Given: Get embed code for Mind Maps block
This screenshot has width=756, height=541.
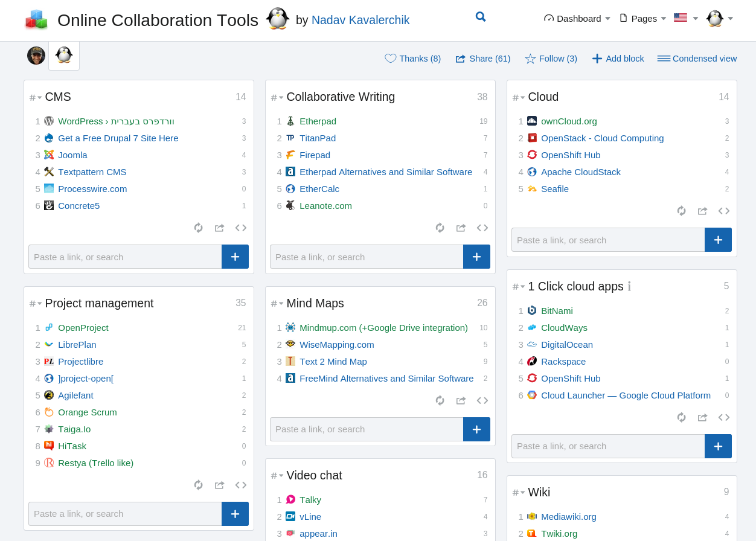Looking at the screenshot, I should (482, 400).
